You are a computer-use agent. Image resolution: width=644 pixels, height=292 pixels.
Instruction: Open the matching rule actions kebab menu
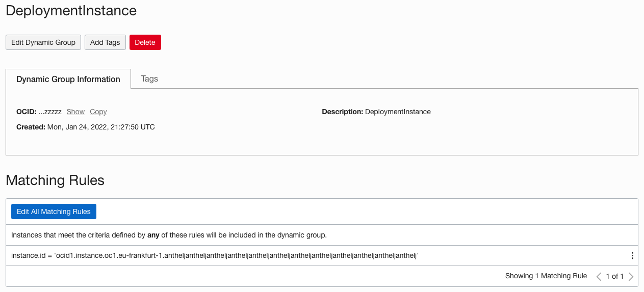[632, 256]
